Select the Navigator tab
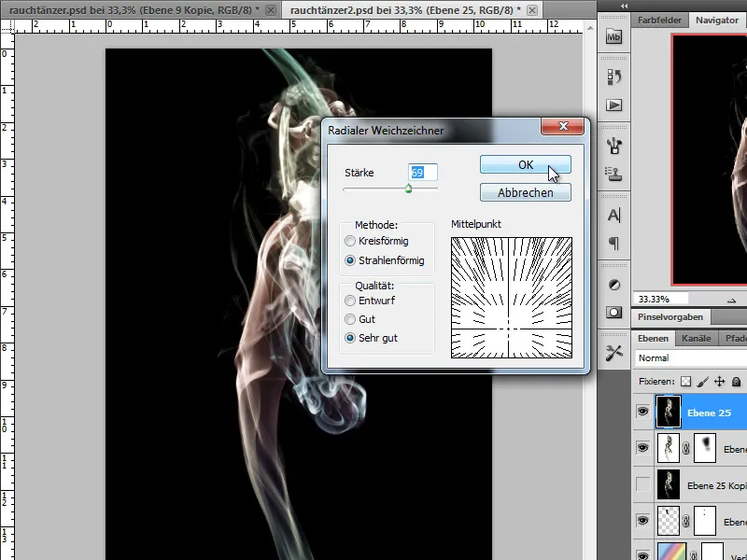The height and width of the screenshot is (560, 747). click(x=717, y=20)
